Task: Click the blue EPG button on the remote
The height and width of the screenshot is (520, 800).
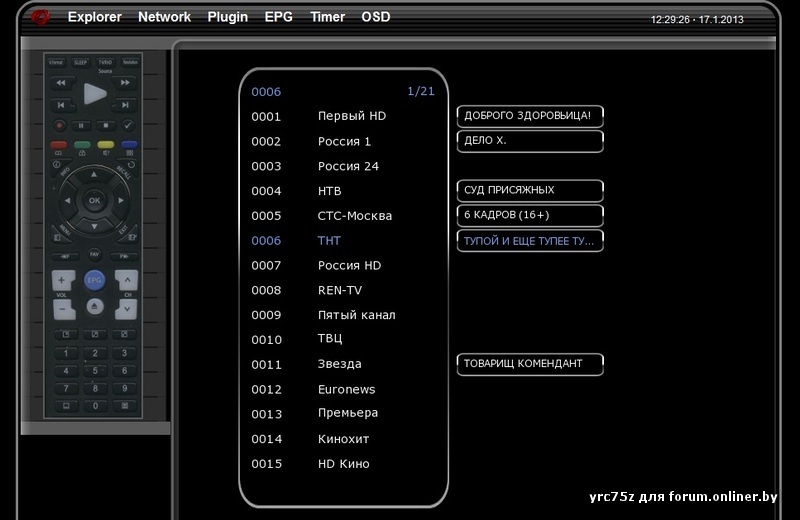Action: [x=94, y=280]
